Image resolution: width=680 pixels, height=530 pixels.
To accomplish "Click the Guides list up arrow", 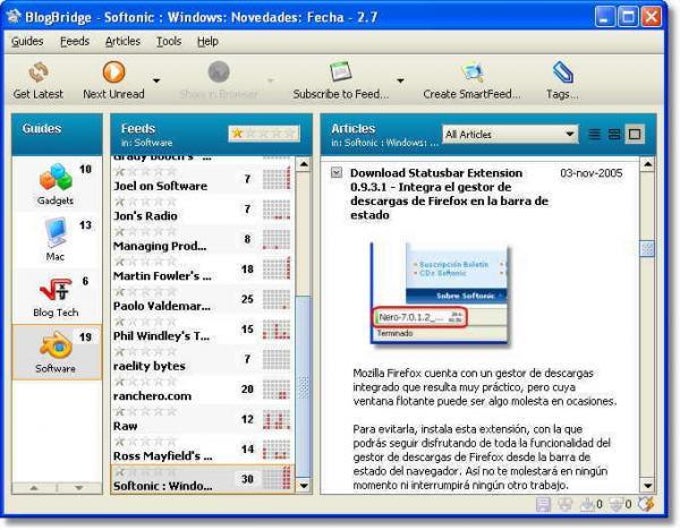I will pyautogui.click(x=34, y=488).
